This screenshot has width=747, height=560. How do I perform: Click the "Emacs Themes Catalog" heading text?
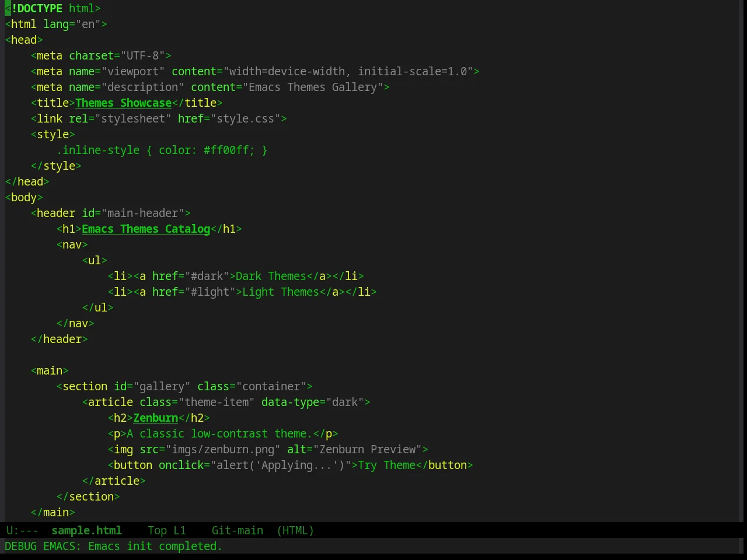pos(146,229)
